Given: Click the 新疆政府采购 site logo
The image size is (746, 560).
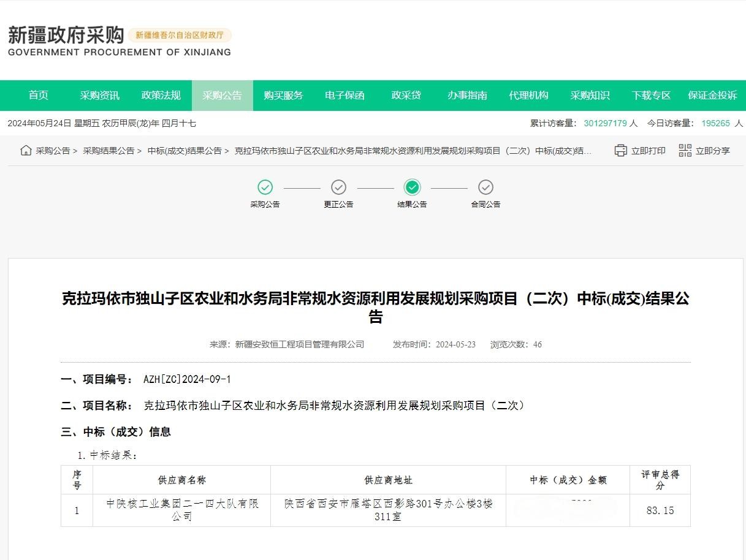Looking at the screenshot, I should [x=66, y=36].
